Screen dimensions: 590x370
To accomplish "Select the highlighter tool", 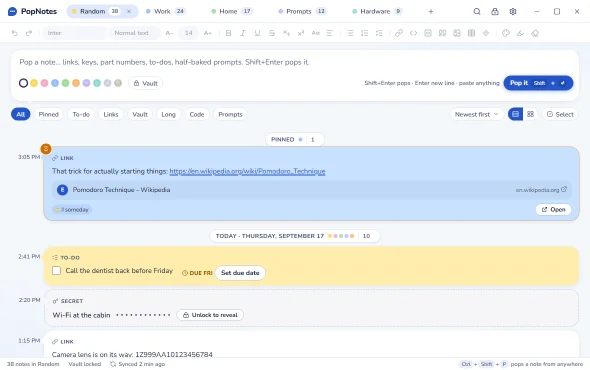I will [x=520, y=33].
